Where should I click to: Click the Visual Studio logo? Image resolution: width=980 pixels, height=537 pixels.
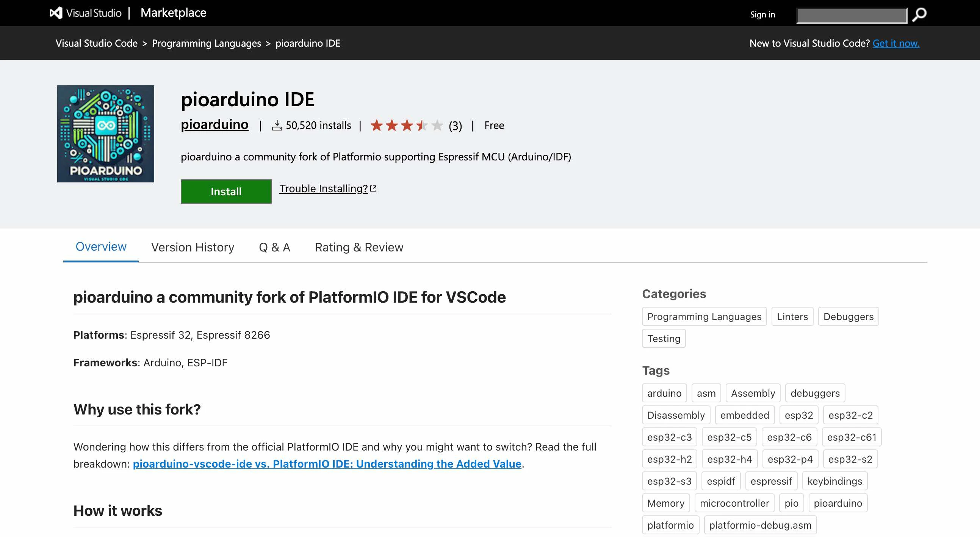tap(86, 13)
